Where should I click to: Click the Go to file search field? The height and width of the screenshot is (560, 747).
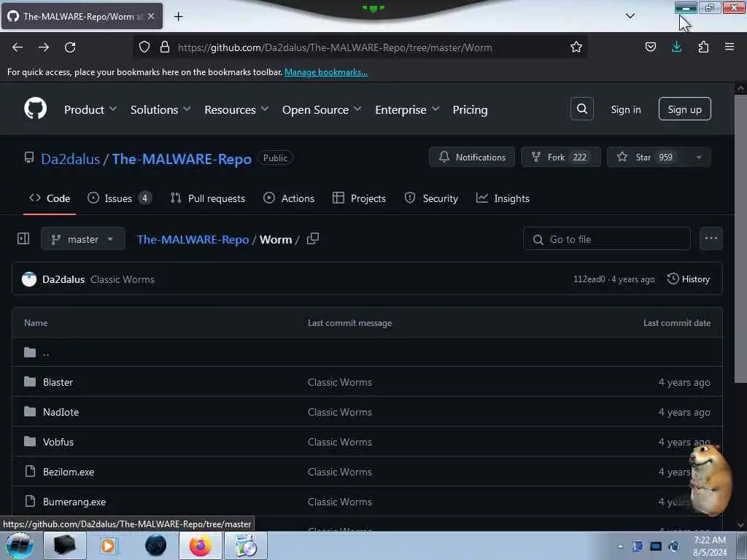click(606, 238)
